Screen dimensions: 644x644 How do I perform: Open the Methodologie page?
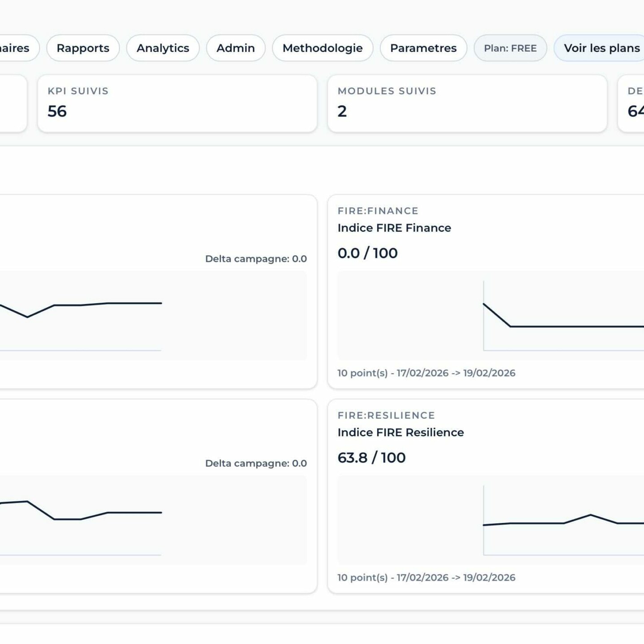[x=322, y=48]
